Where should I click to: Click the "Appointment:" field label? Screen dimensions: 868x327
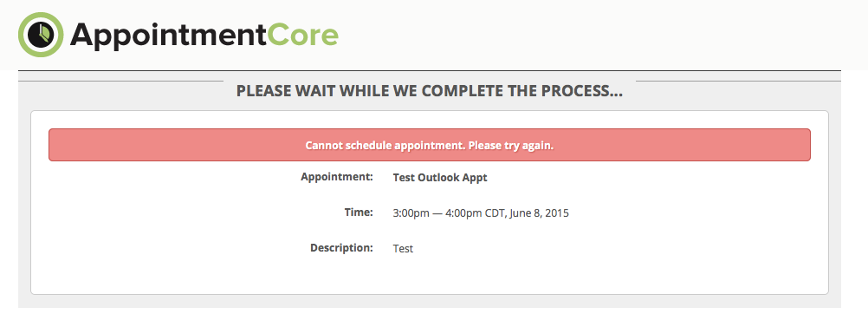coord(337,177)
